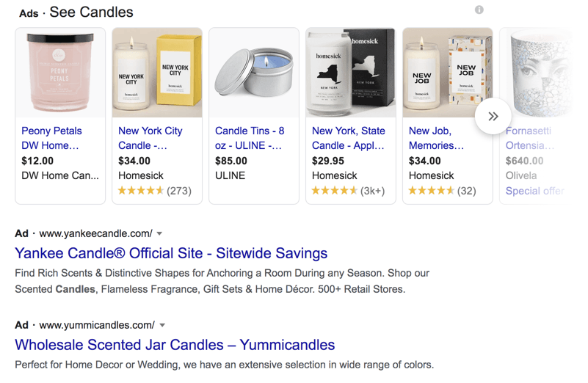Viewport: 588px width, 383px height.
Task: Click the Peony Petals DW Home link
Action: click(x=51, y=138)
